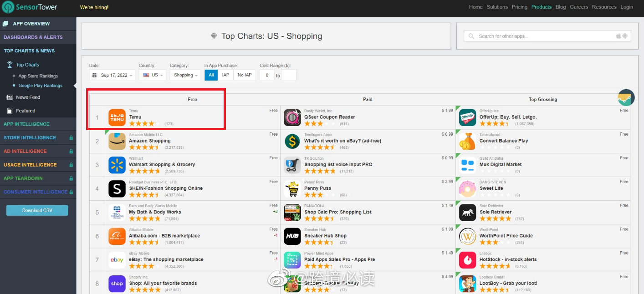
Task: Open the Date dropdown Sep 17, 2022
Action: [x=113, y=75]
